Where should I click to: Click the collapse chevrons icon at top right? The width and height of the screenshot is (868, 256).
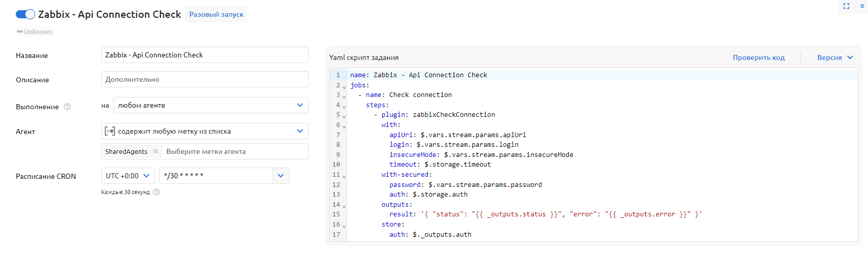click(862, 6)
